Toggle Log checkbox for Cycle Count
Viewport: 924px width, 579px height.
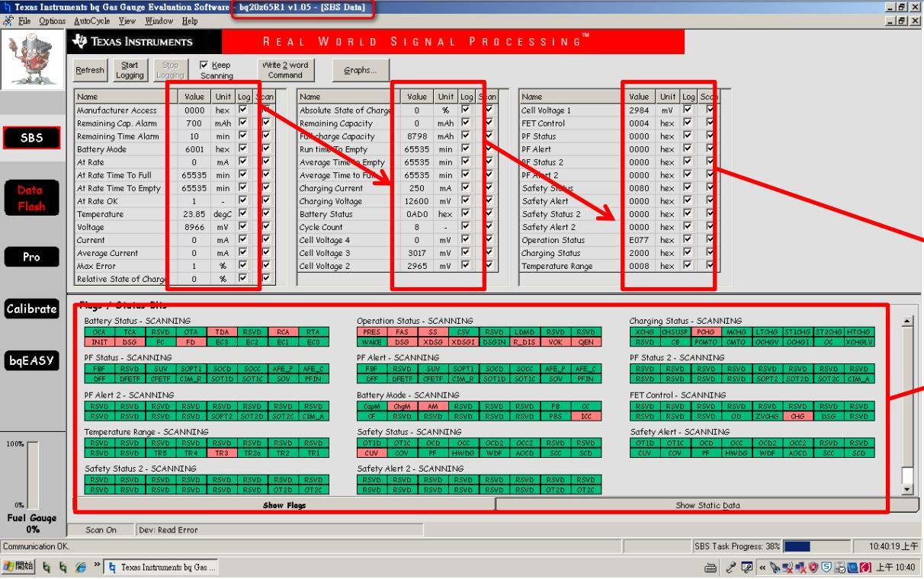(466, 227)
